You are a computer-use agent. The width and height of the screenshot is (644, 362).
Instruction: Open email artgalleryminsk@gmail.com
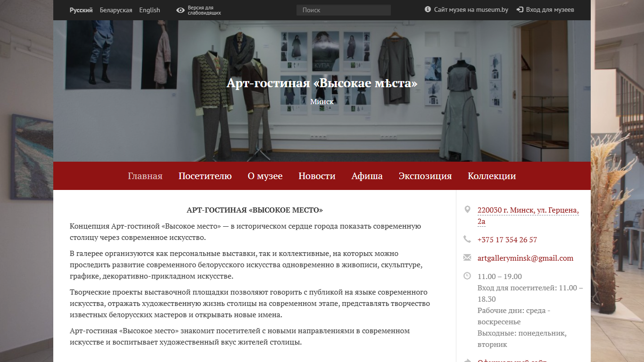click(x=526, y=258)
